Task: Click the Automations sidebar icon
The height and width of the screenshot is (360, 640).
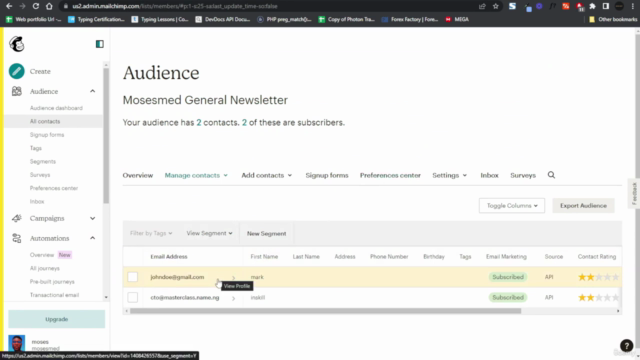Action: (x=17, y=238)
